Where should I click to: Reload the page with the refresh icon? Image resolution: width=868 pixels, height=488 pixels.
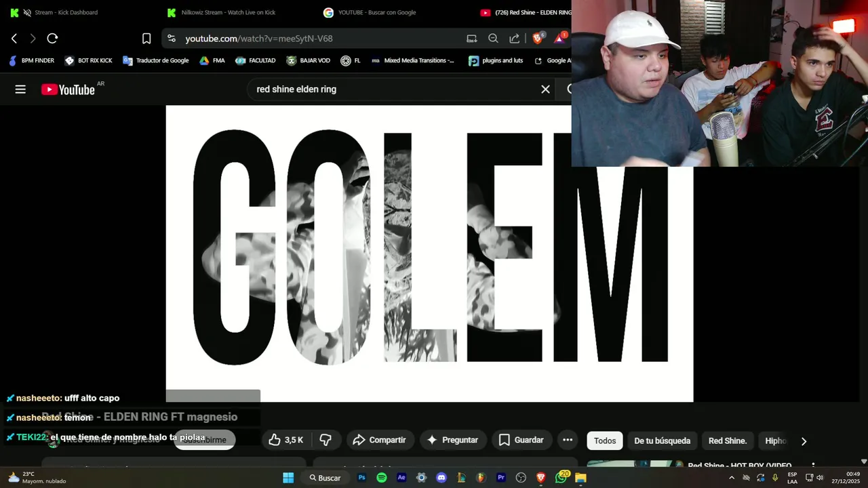pyautogui.click(x=52, y=39)
